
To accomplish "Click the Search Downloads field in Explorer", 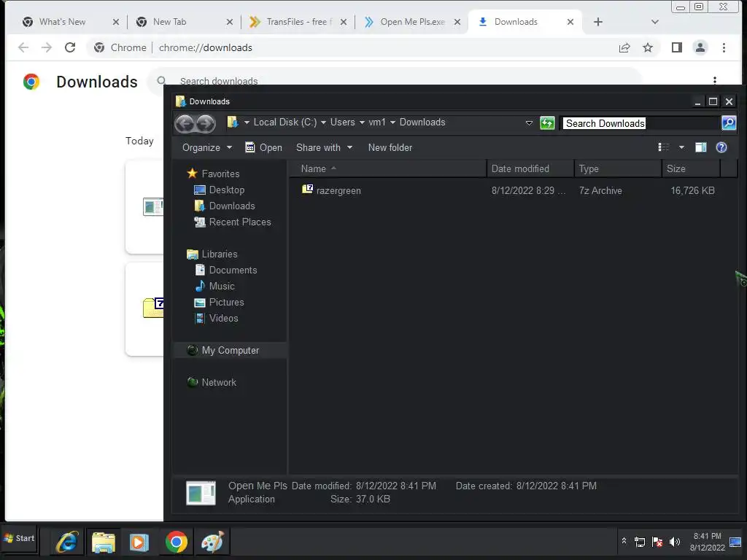I will (x=640, y=123).
